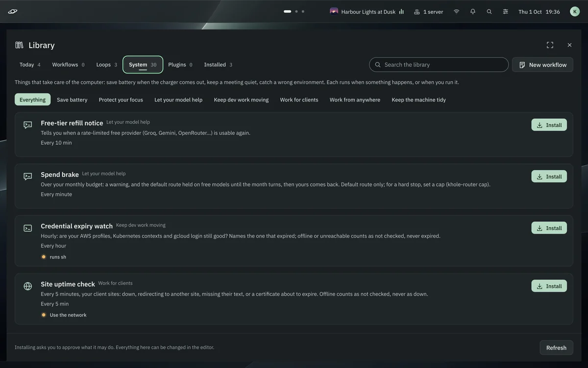Click the Credential expiry watch terminal icon
The width and height of the screenshot is (588, 368).
click(x=28, y=228)
